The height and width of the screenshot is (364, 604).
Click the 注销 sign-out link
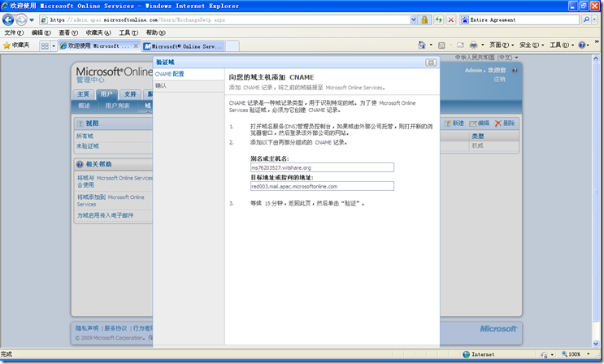(x=499, y=80)
